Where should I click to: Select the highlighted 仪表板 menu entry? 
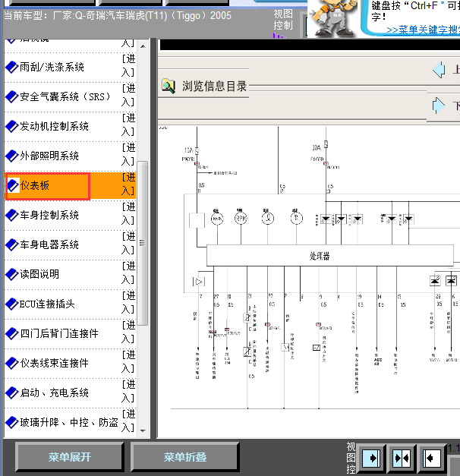(35, 185)
